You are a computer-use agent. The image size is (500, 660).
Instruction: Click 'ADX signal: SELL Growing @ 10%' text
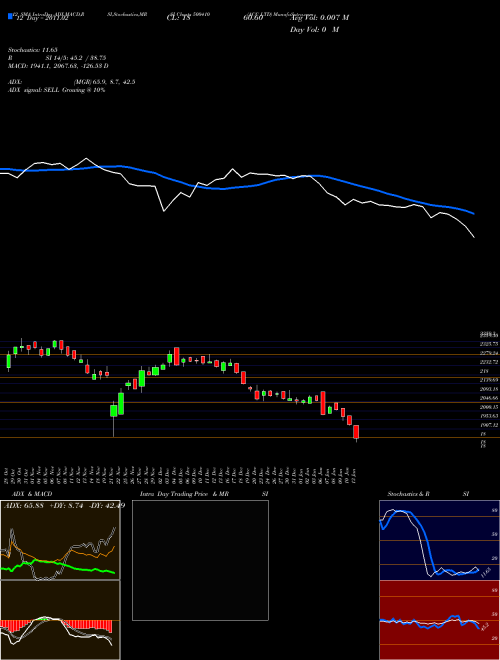(56, 90)
